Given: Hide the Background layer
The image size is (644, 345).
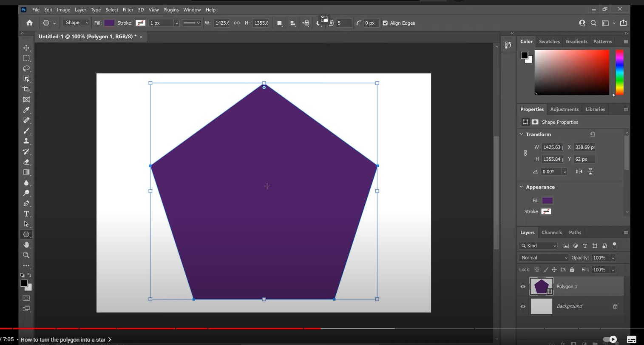Looking at the screenshot, I should [523, 306].
